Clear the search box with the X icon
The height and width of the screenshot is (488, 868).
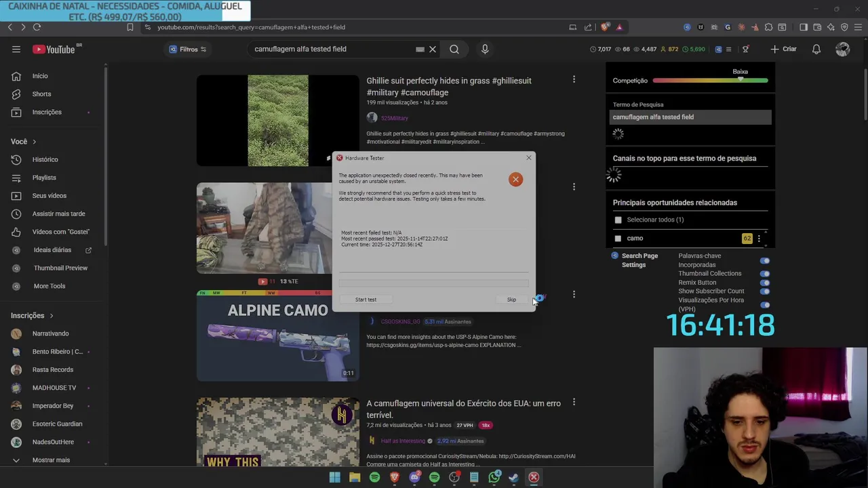pos(433,49)
